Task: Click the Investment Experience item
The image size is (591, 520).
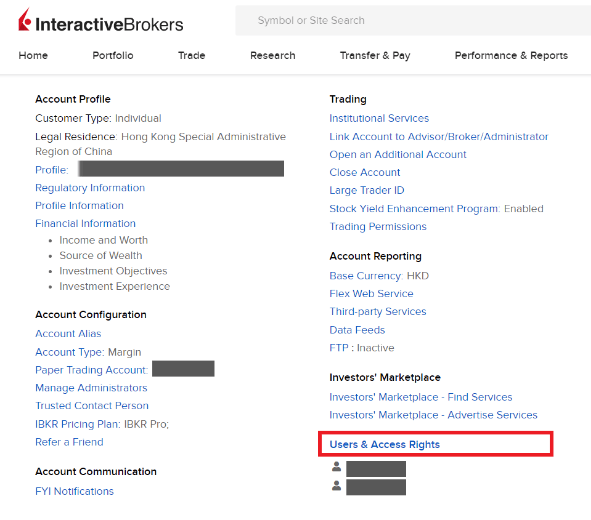Action: coord(115,286)
